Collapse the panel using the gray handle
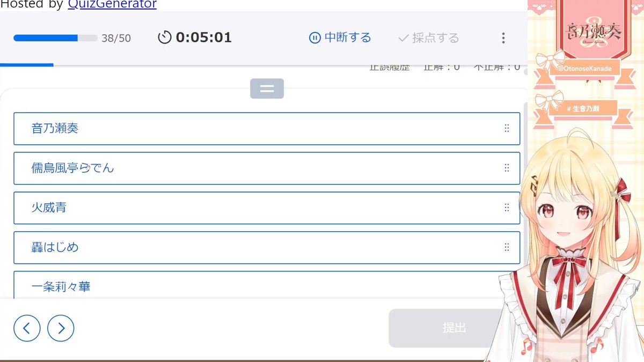The width and height of the screenshot is (644, 362). point(267,88)
